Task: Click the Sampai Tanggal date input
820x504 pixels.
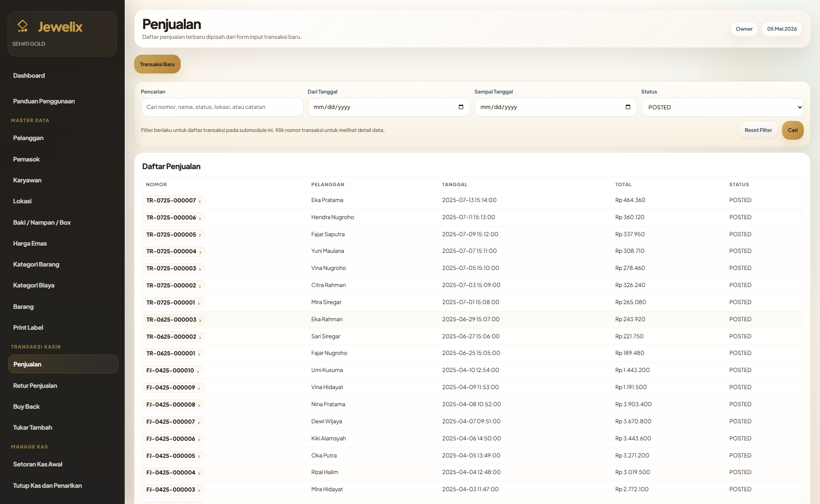Action: click(x=555, y=107)
